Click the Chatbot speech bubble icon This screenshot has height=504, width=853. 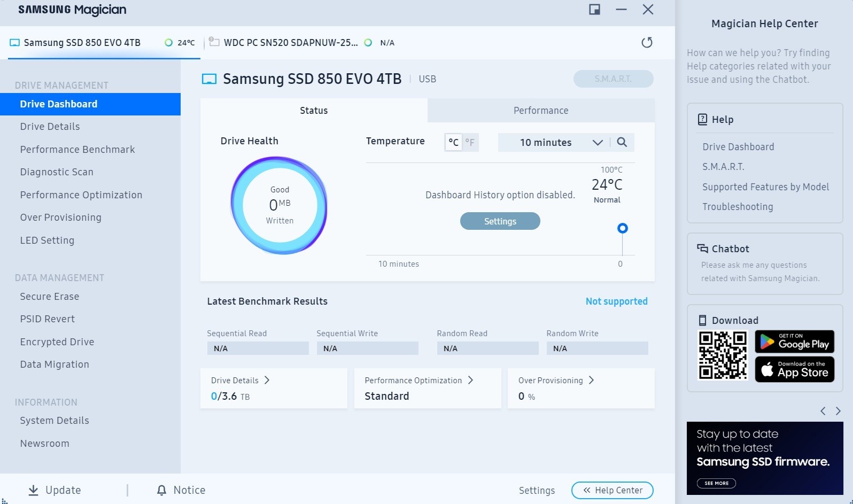point(702,249)
